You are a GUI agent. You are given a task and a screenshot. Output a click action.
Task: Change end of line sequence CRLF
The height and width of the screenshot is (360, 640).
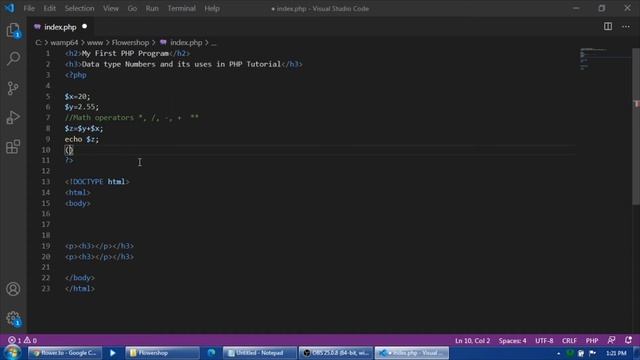[569, 340]
